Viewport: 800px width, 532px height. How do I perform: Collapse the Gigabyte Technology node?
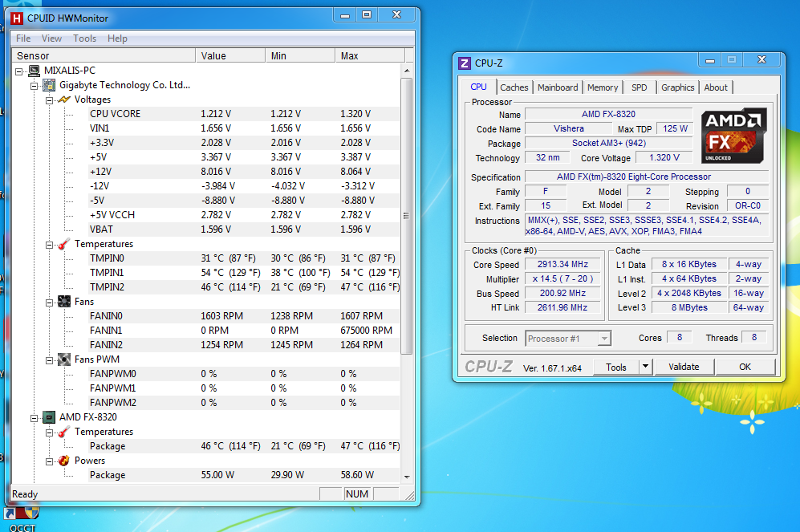pyautogui.click(x=35, y=86)
